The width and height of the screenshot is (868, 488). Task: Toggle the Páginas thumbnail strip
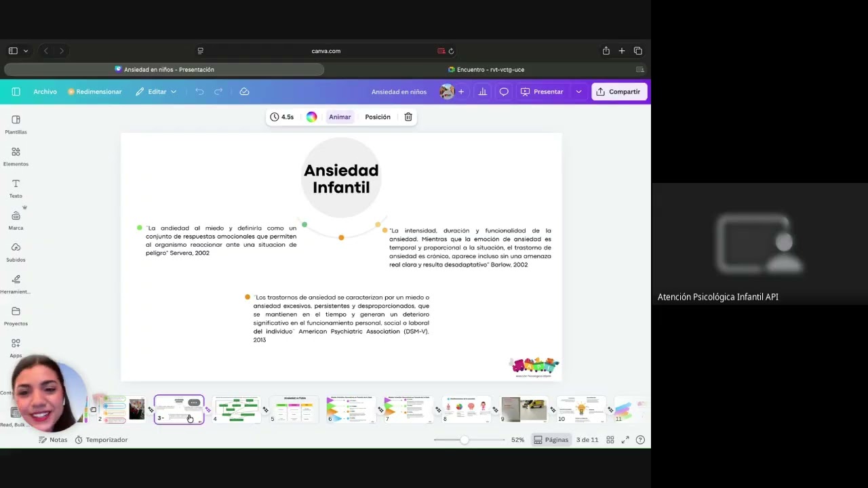(x=551, y=440)
